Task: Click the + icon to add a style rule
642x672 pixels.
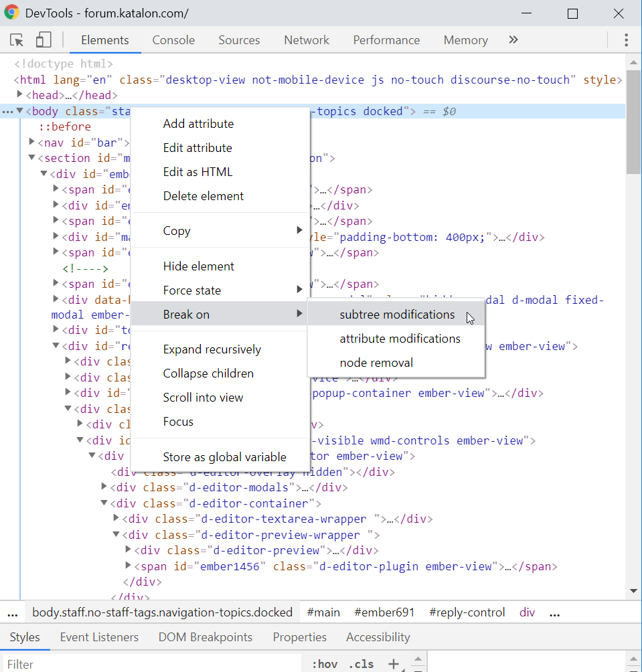Action: (x=394, y=664)
